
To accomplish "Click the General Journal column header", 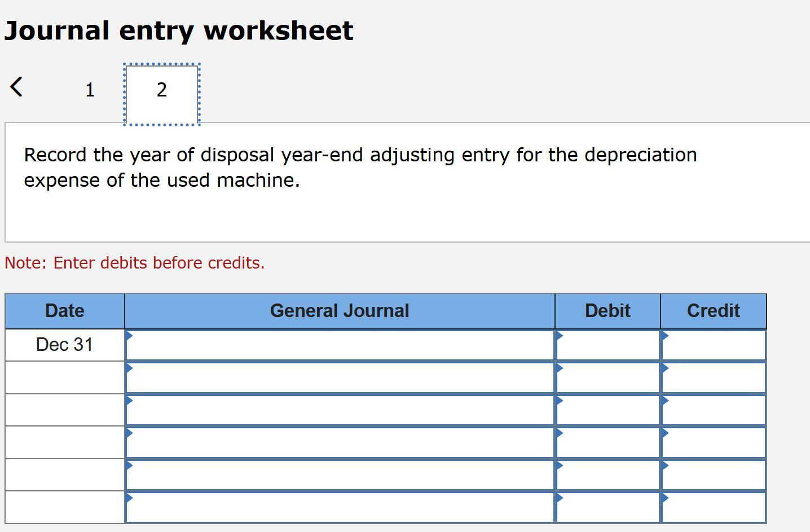I will (340, 311).
